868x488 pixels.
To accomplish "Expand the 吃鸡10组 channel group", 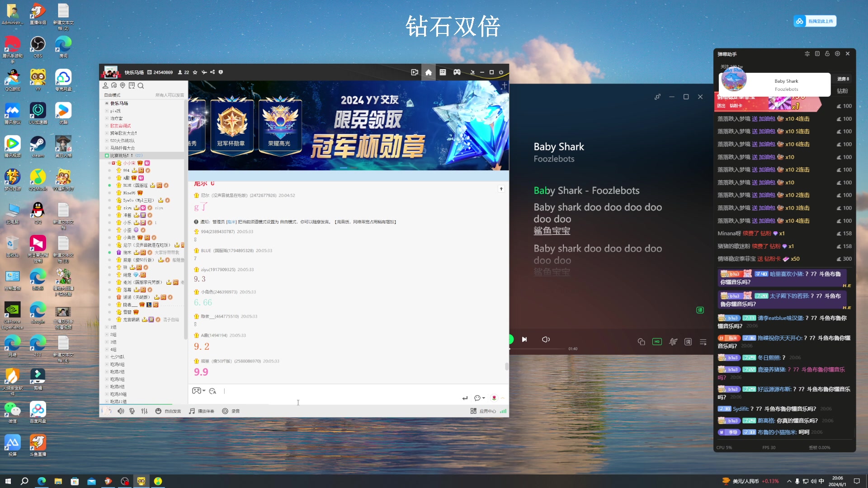I will [x=118, y=394].
